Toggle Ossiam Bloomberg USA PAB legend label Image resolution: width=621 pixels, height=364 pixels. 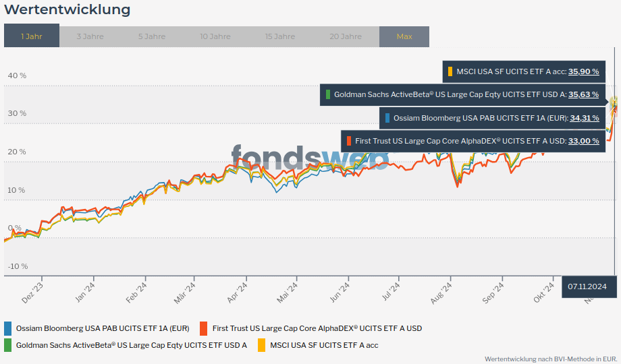click(103, 329)
